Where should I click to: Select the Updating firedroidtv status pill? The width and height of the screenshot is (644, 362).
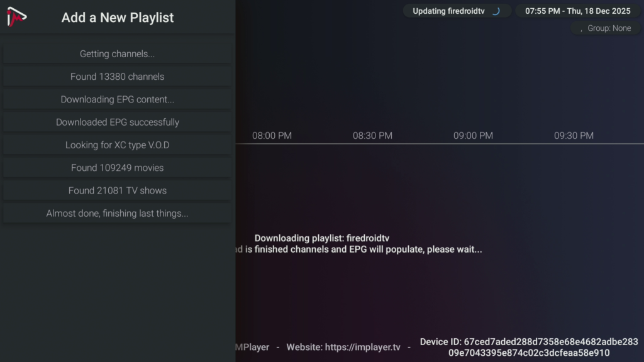click(456, 11)
